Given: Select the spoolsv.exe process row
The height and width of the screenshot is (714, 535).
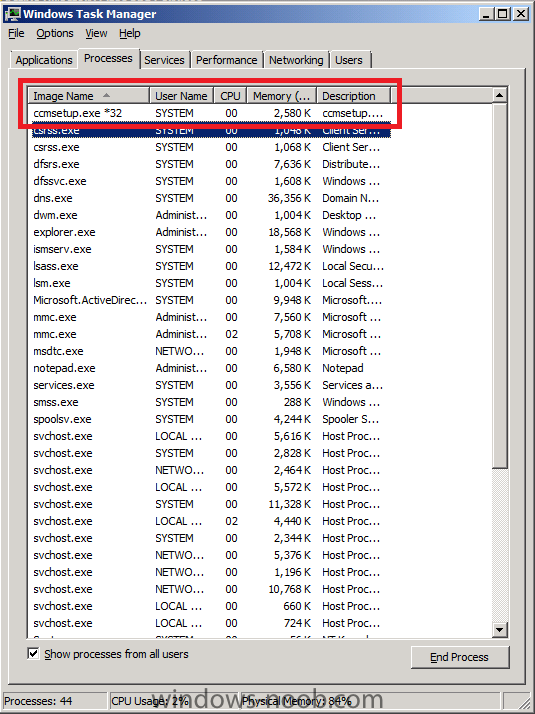Looking at the screenshot, I should [x=209, y=419].
